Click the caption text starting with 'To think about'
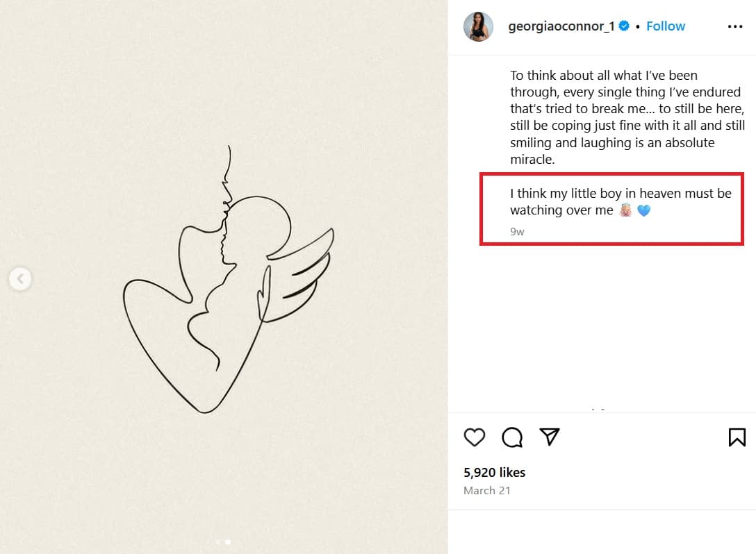 pos(625,117)
